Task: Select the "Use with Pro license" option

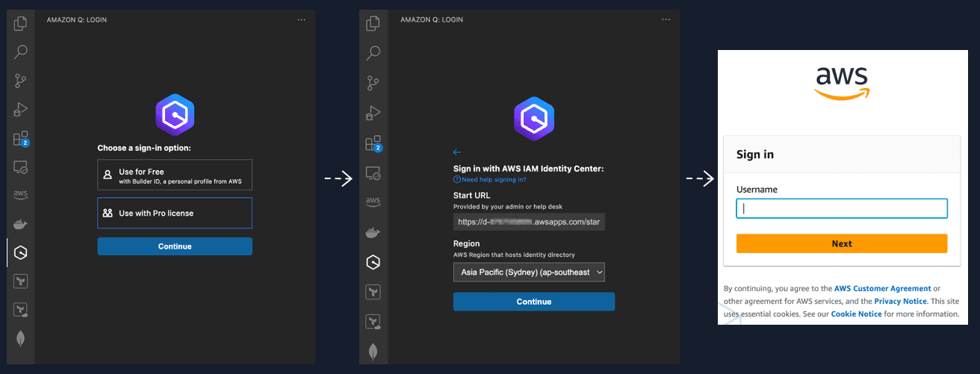Action: tap(175, 213)
